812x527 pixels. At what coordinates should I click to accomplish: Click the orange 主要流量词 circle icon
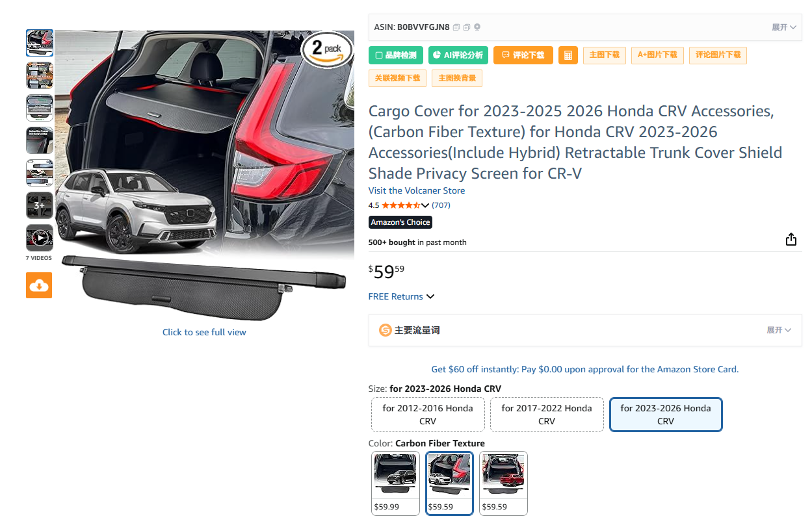click(386, 330)
